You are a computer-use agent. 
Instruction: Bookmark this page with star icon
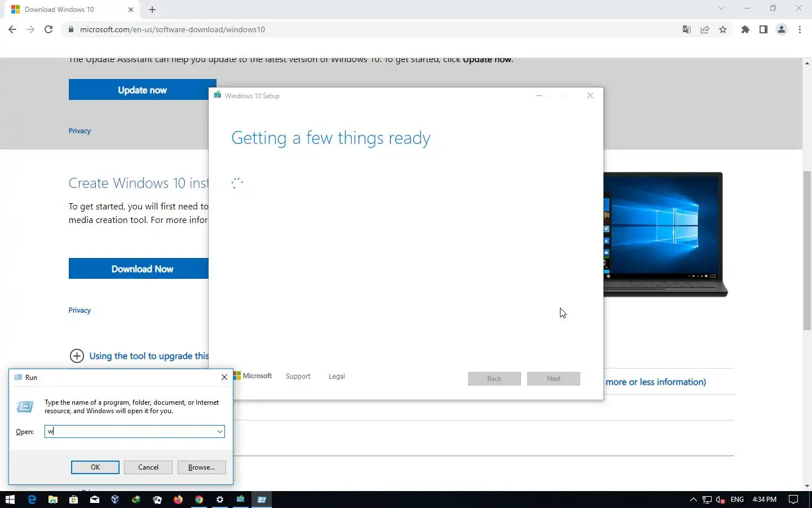coord(723,29)
